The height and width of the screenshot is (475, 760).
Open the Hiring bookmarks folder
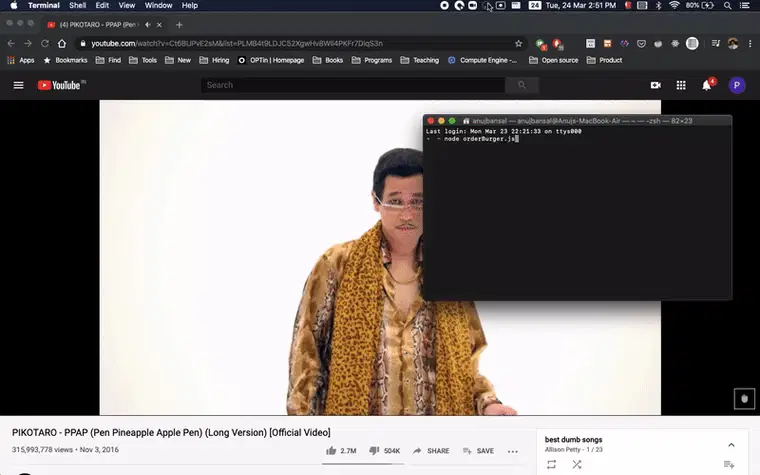(x=214, y=60)
